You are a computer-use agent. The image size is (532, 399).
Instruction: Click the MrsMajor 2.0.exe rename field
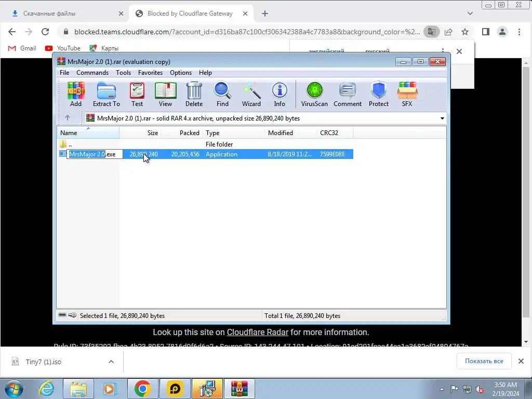pos(95,154)
